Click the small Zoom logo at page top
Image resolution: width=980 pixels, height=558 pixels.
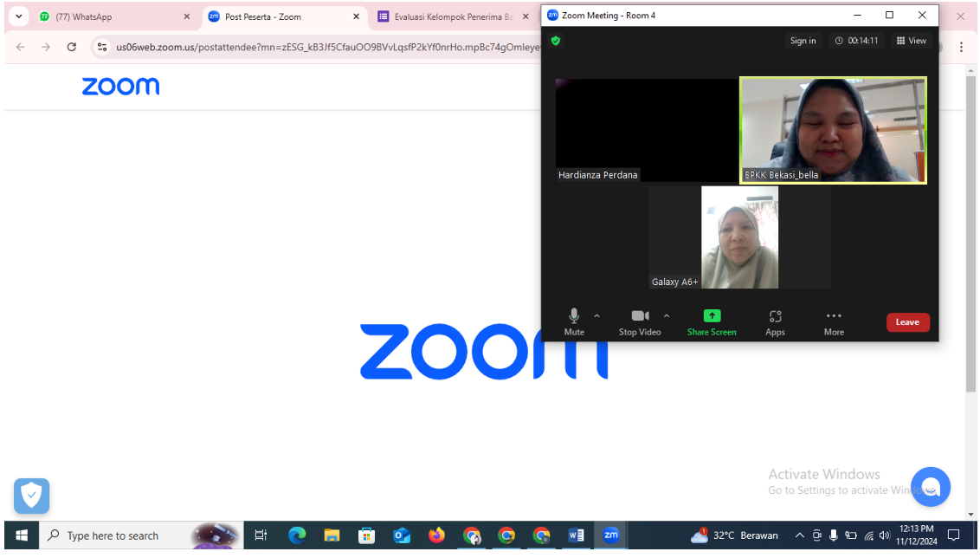120,87
